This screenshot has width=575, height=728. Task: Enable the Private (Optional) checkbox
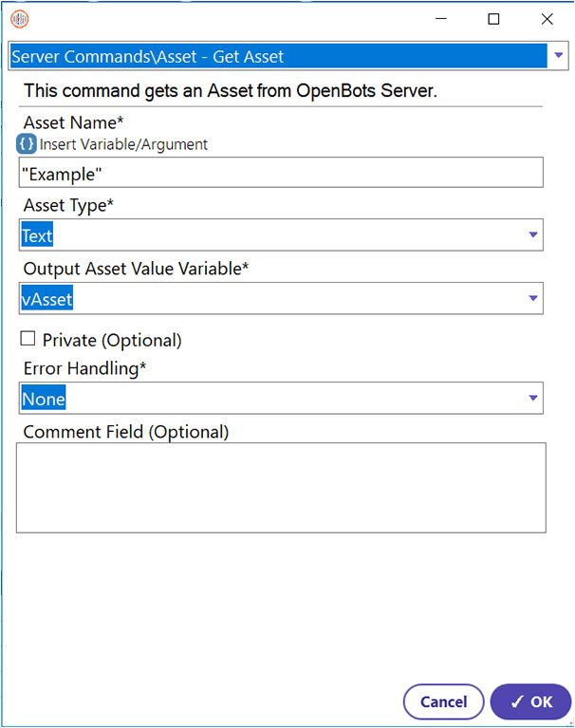(x=28, y=339)
